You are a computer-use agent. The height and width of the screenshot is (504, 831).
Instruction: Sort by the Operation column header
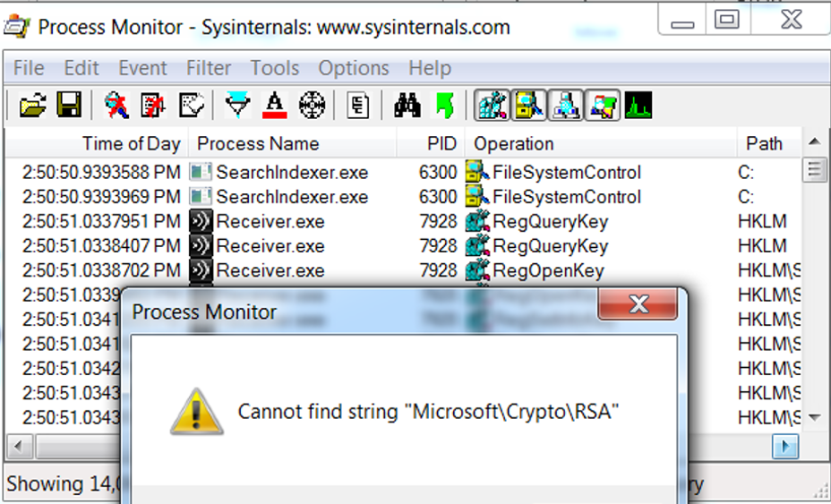pyautogui.click(x=601, y=143)
